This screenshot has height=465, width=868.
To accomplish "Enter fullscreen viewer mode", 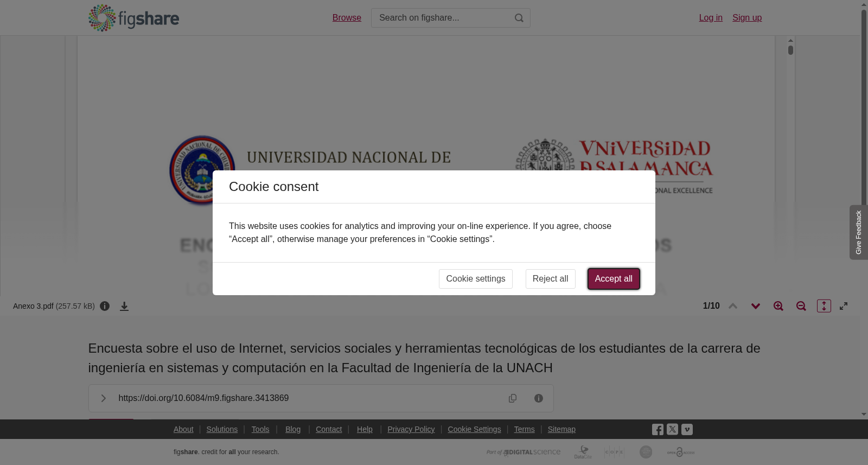I will (844, 306).
